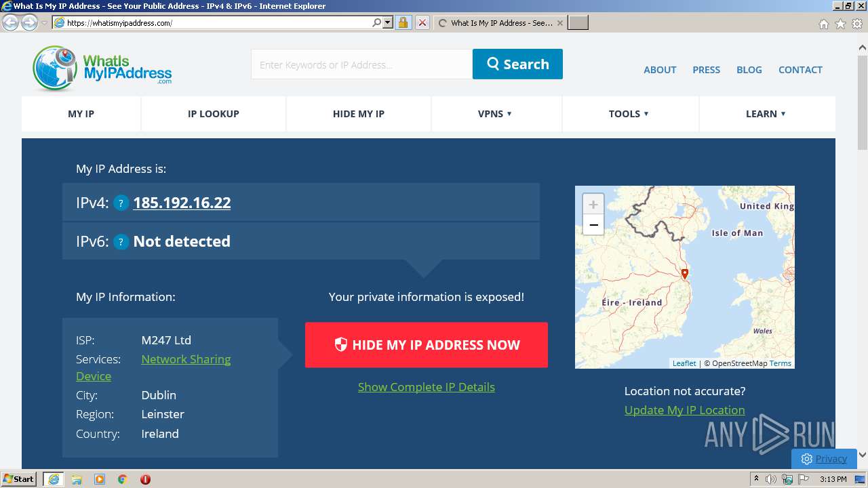
Task: Click the IPv6 'Not detected' text
Action: click(182, 241)
